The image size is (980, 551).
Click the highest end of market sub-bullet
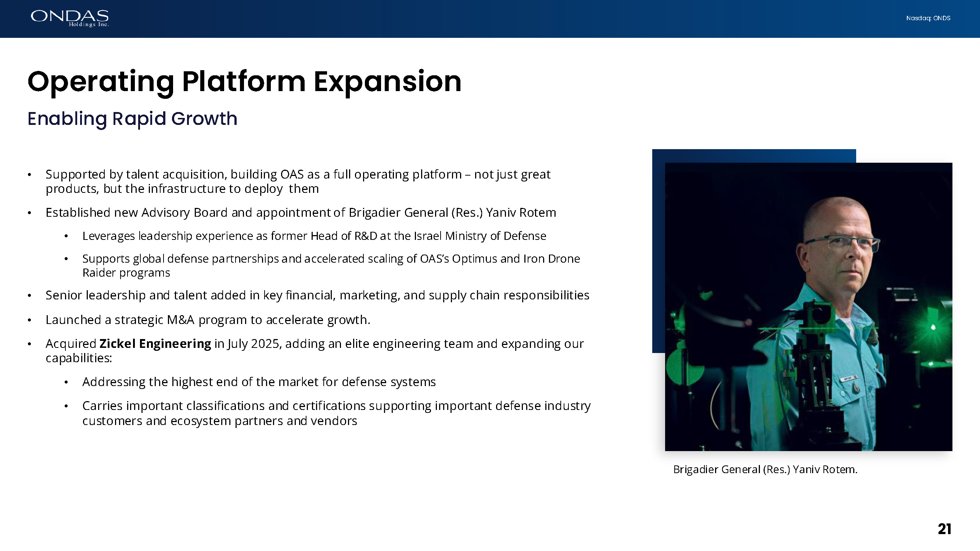(x=259, y=382)
